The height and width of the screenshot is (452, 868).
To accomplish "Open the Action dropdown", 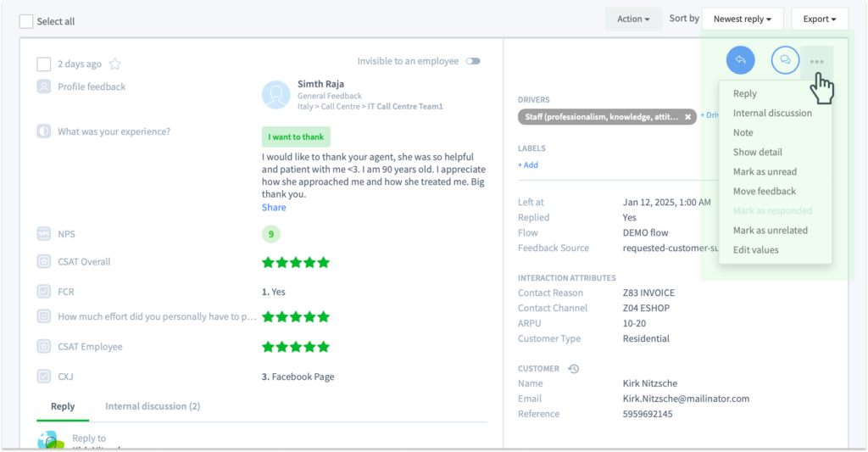I will click(633, 19).
